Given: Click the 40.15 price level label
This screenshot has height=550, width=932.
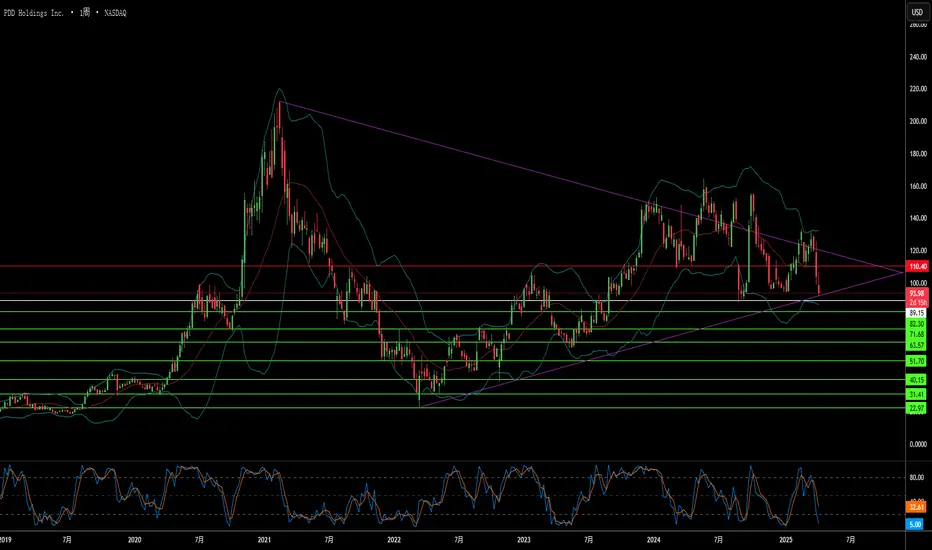Looking at the screenshot, I should [x=916, y=380].
